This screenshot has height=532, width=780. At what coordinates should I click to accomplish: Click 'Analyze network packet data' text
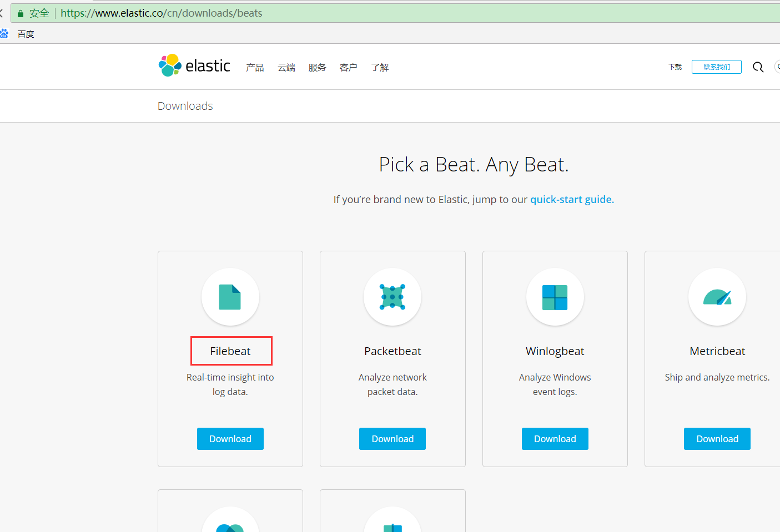tap(392, 384)
